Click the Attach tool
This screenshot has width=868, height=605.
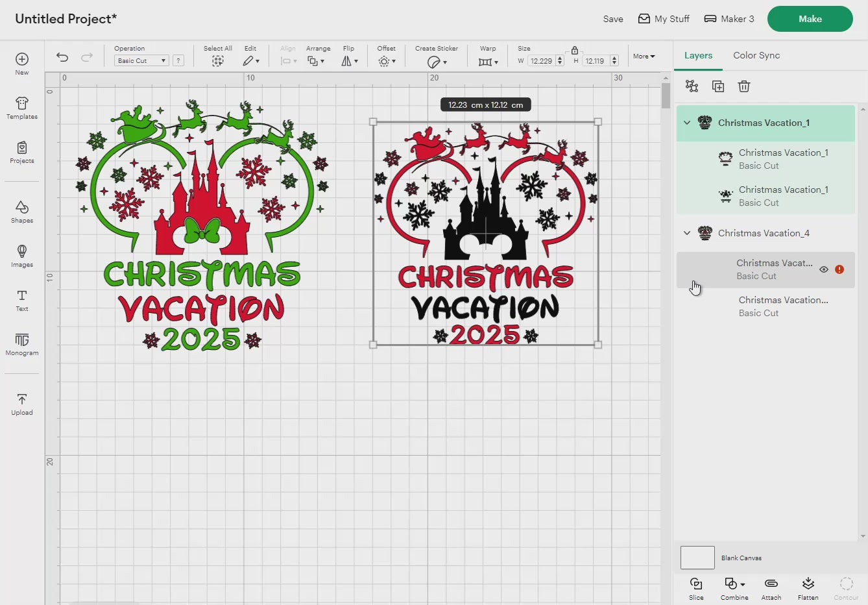[x=771, y=589]
